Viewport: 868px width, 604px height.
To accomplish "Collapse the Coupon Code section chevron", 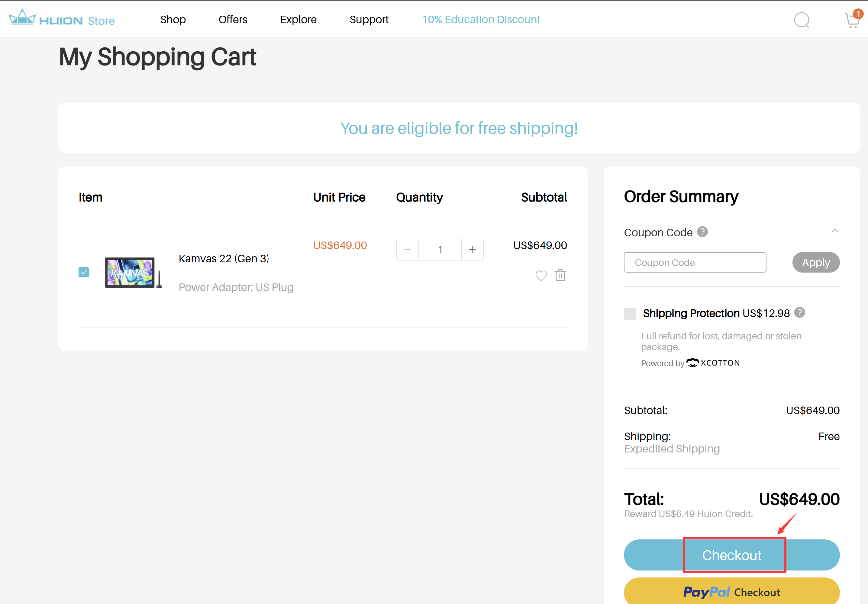I will click(835, 231).
